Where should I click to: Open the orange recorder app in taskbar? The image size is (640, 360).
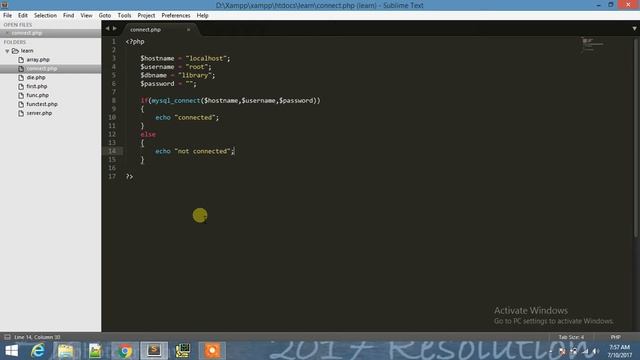(x=212, y=351)
